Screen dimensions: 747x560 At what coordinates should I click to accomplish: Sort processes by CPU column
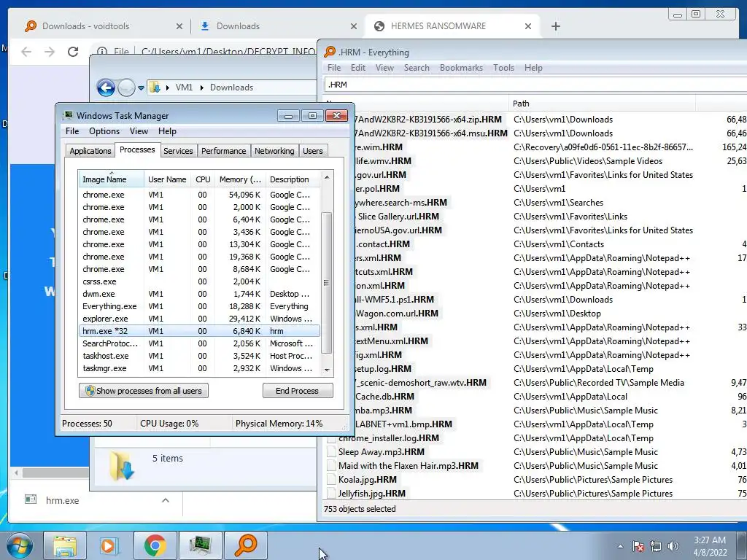tap(203, 179)
